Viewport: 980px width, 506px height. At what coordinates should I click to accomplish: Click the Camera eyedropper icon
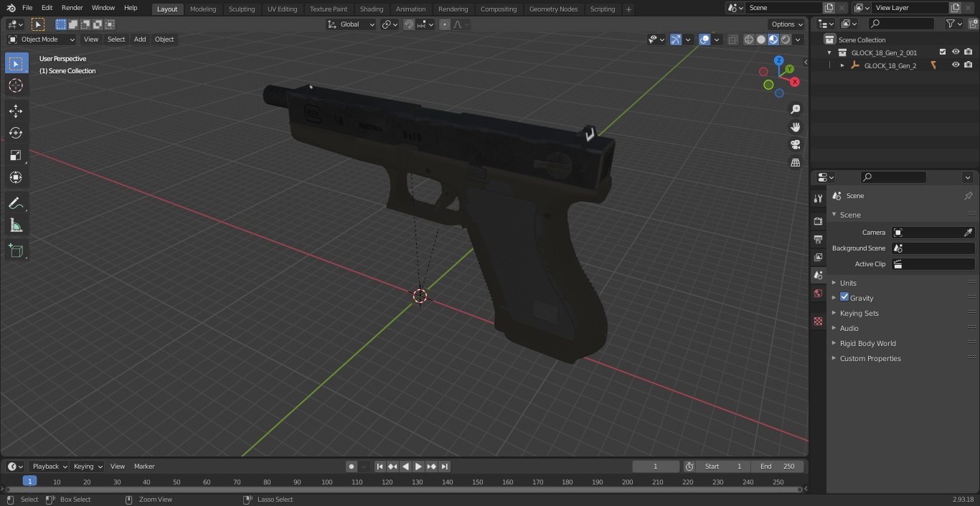point(968,233)
